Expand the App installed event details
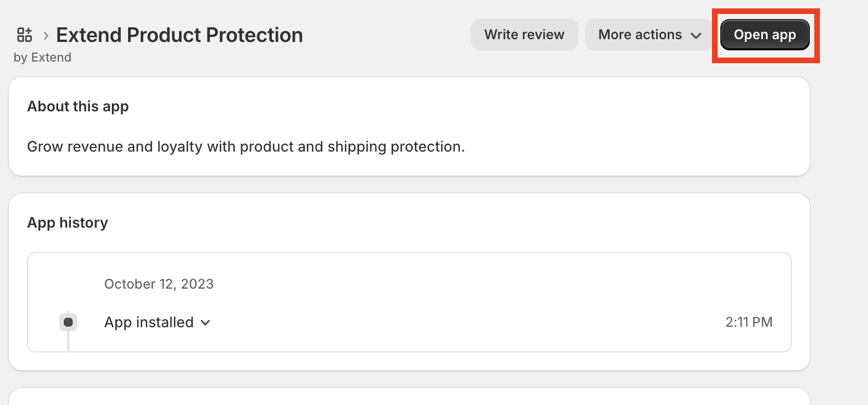The height and width of the screenshot is (405, 868). coord(149,322)
